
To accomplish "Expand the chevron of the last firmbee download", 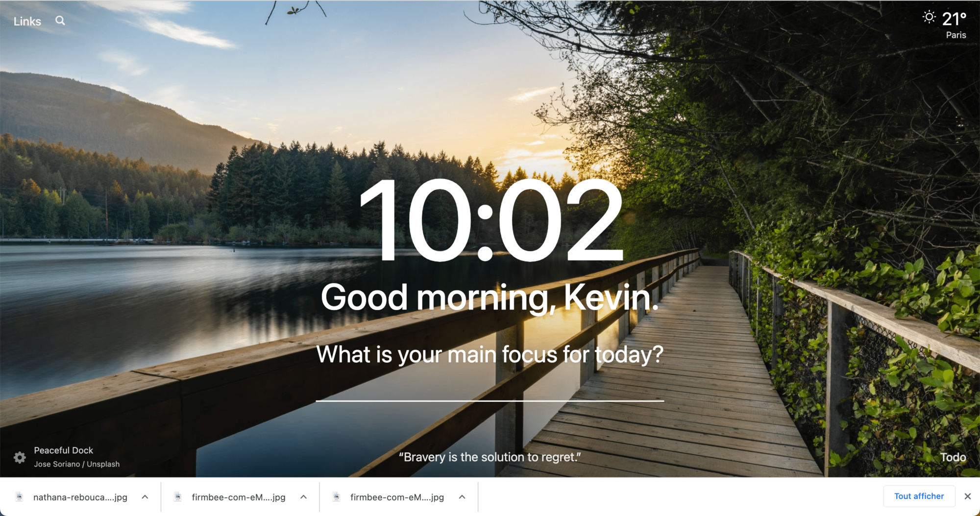I will click(462, 497).
